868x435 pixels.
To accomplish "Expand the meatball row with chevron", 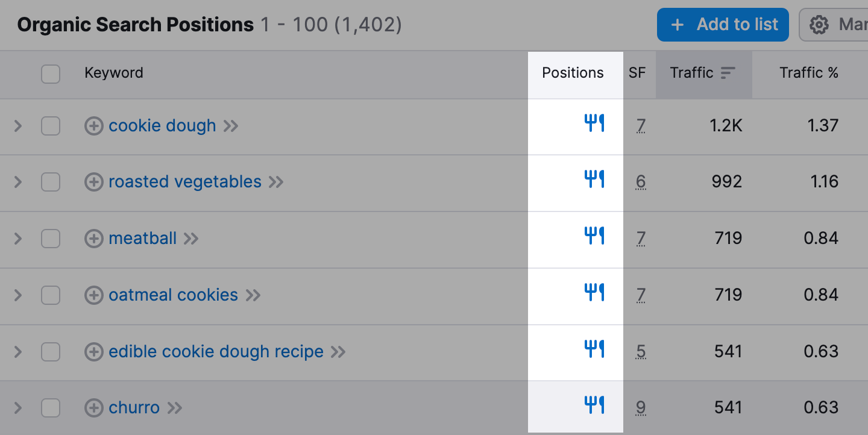I will 18,239.
